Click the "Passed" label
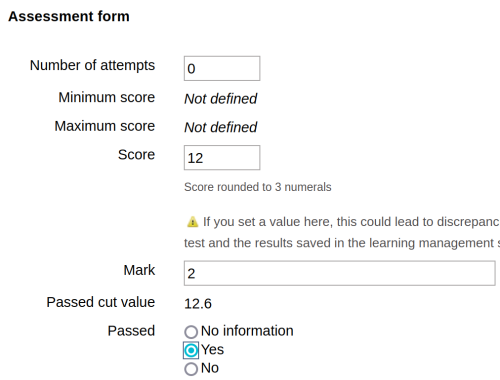Image resolution: width=500 pixels, height=380 pixels. point(131,331)
